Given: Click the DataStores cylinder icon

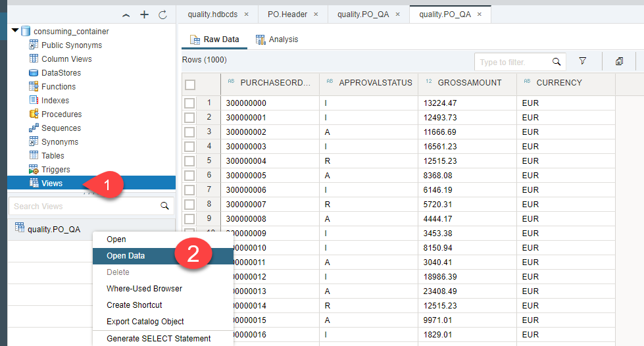Looking at the screenshot, I should pyautogui.click(x=34, y=73).
